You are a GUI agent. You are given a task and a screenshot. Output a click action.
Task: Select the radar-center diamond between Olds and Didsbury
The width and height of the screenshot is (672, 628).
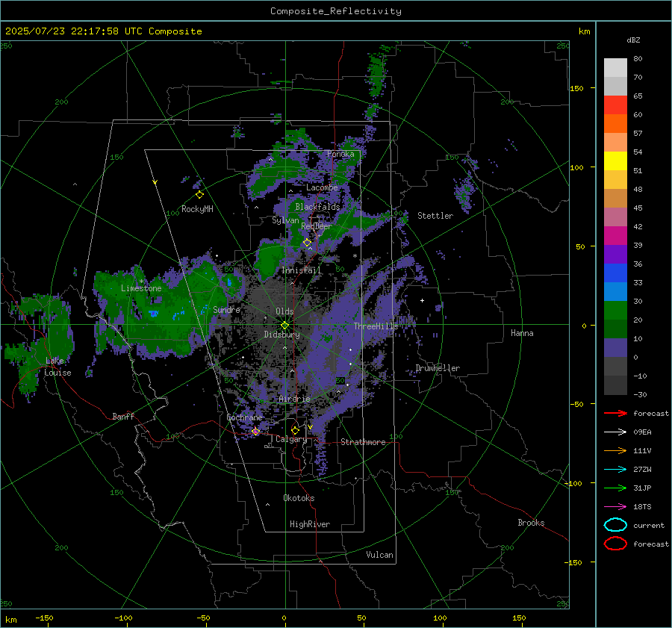click(x=284, y=326)
